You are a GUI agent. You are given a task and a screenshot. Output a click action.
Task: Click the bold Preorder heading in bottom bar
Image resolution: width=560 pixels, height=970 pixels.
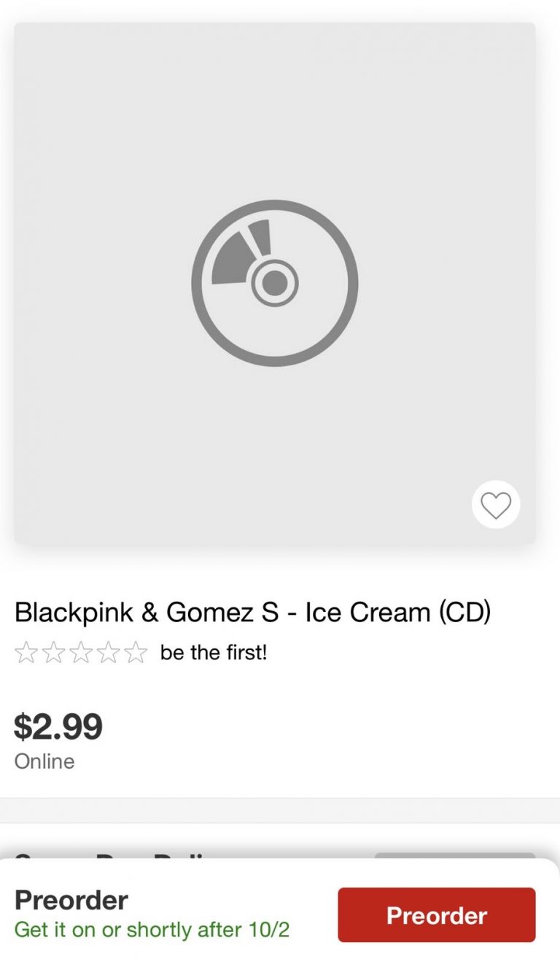(x=71, y=900)
